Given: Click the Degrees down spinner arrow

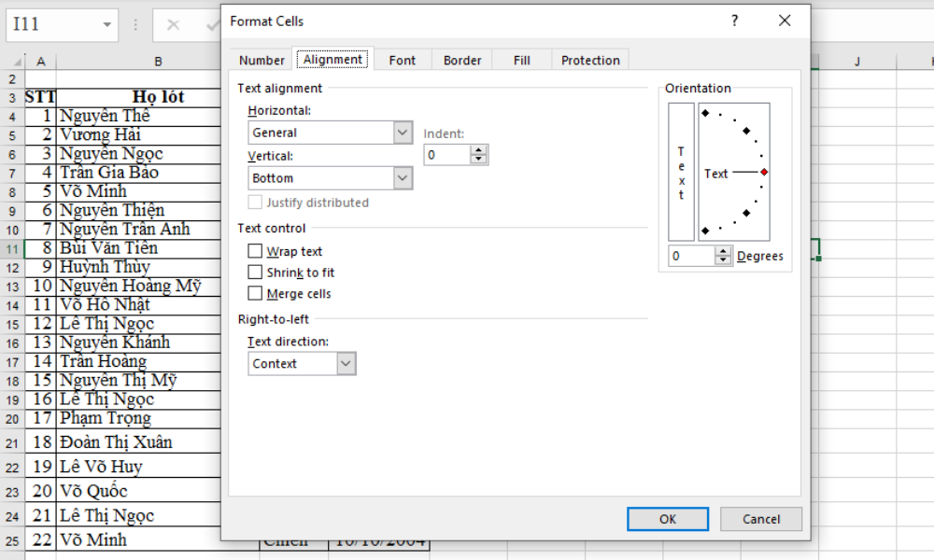Looking at the screenshot, I should (x=724, y=259).
